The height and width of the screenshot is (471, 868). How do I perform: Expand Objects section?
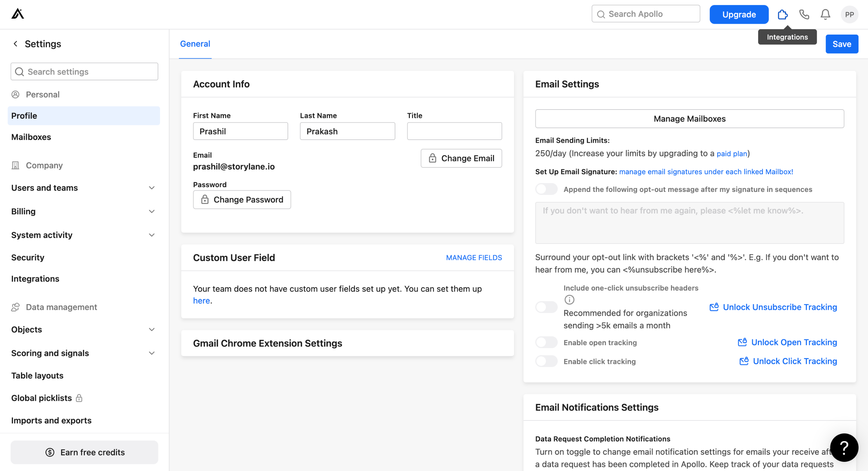[83, 329]
